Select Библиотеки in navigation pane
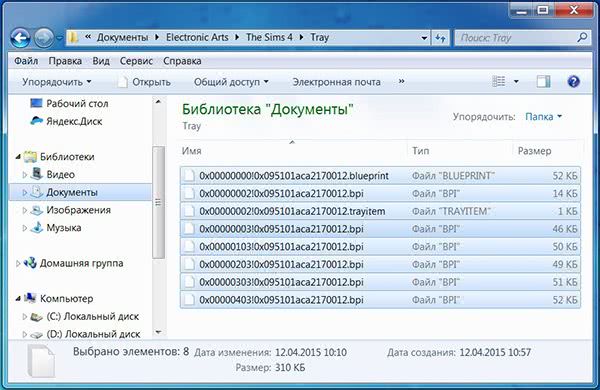This screenshot has height=390, width=600. tap(67, 157)
